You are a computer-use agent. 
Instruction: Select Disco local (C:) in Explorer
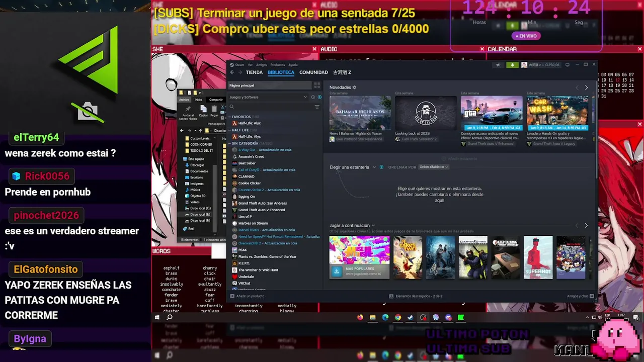[197, 208]
